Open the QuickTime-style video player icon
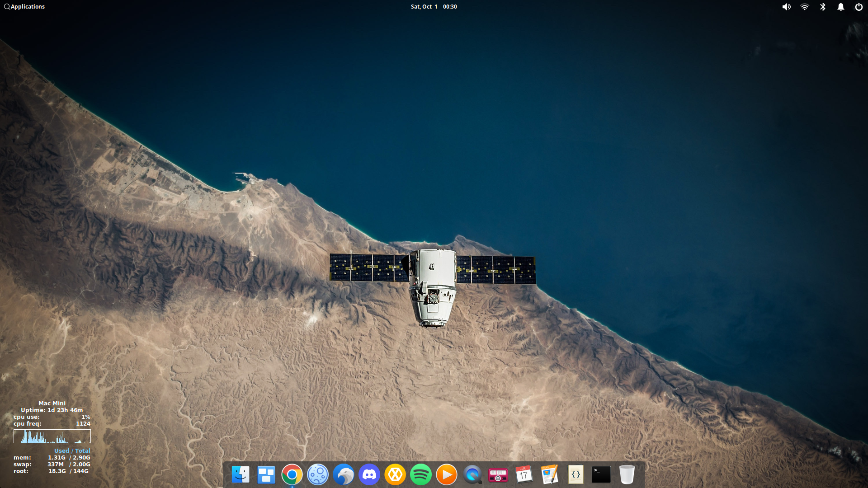This screenshot has height=488, width=868. tap(472, 474)
